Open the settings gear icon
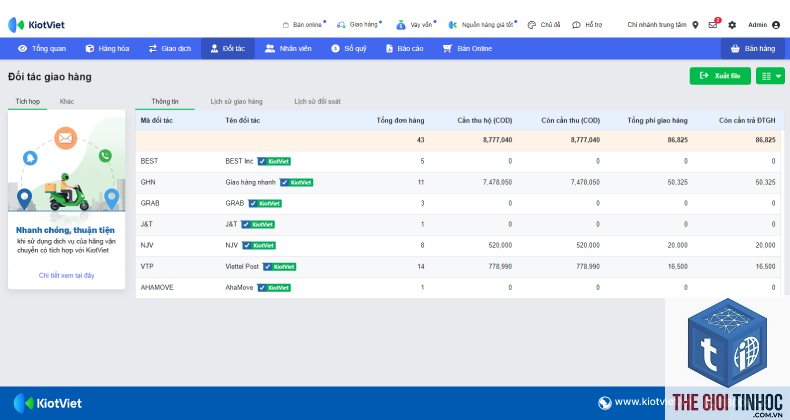Viewport: 790px width, 420px height. (732, 25)
